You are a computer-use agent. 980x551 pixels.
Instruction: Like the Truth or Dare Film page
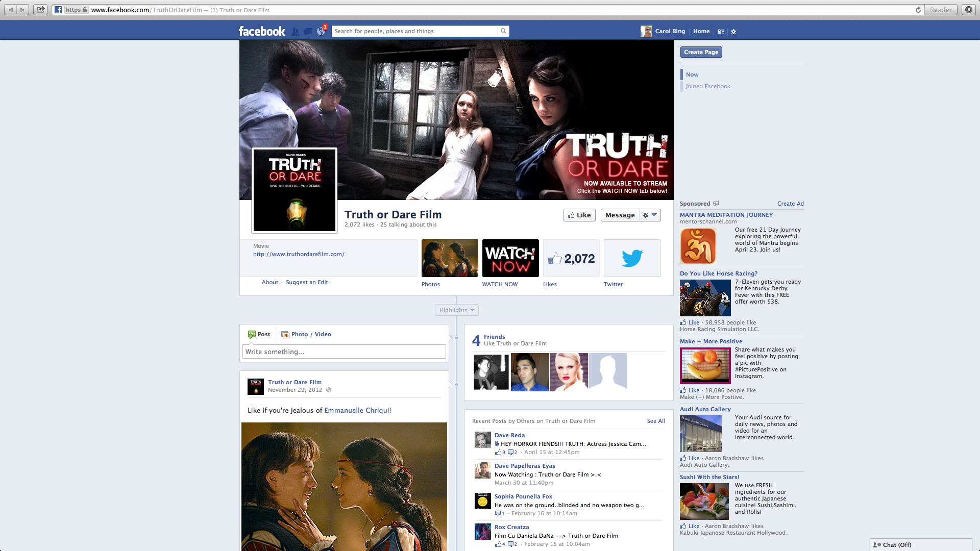579,215
